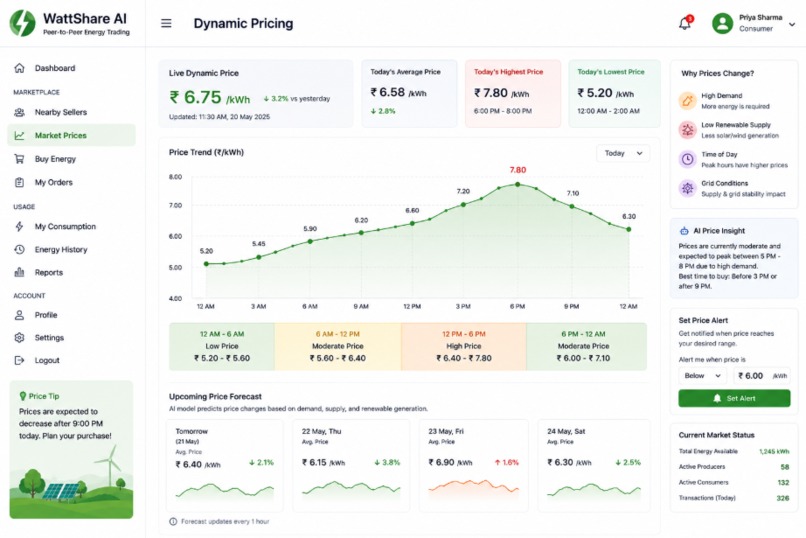
Task: Click the High Demand icon
Action: [687, 101]
